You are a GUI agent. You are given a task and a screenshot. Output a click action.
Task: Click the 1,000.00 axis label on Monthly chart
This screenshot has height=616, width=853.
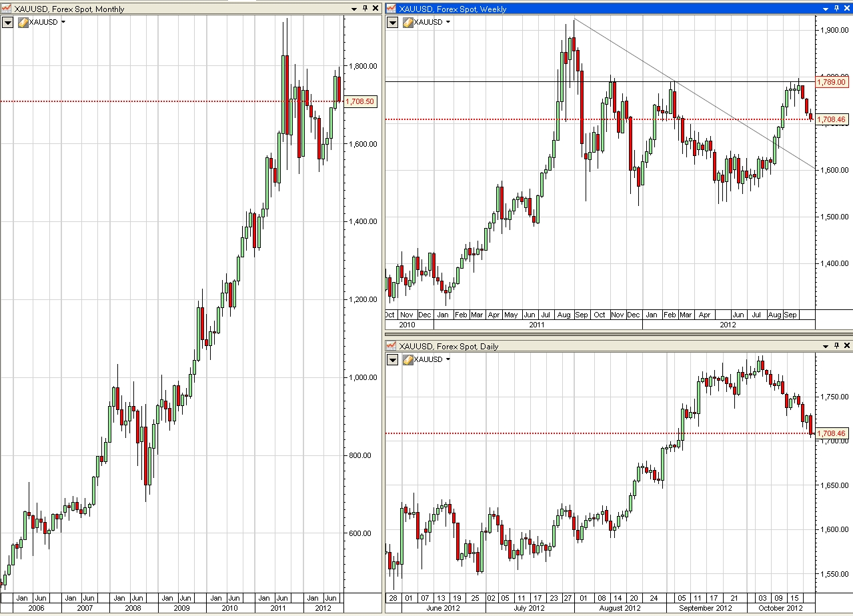pyautogui.click(x=363, y=377)
